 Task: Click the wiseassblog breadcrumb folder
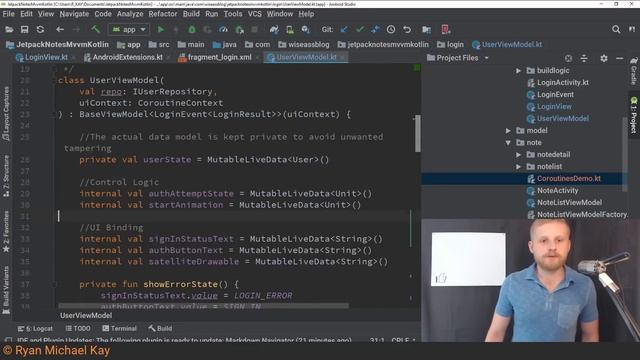304,44
